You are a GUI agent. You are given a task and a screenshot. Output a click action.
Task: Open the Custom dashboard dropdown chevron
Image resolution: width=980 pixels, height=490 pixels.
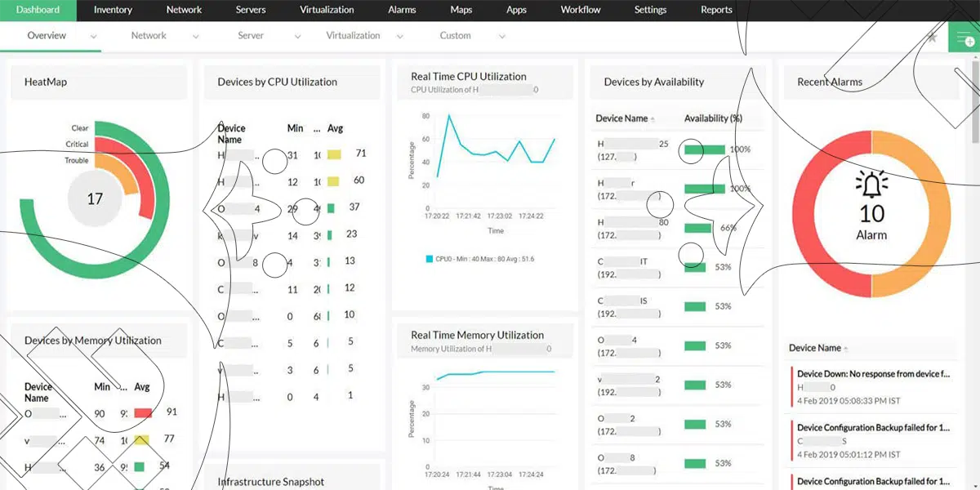click(x=501, y=37)
